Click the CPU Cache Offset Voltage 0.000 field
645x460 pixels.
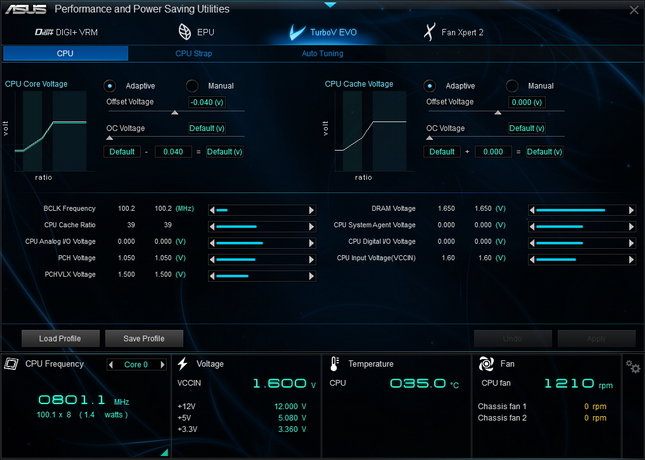527,102
